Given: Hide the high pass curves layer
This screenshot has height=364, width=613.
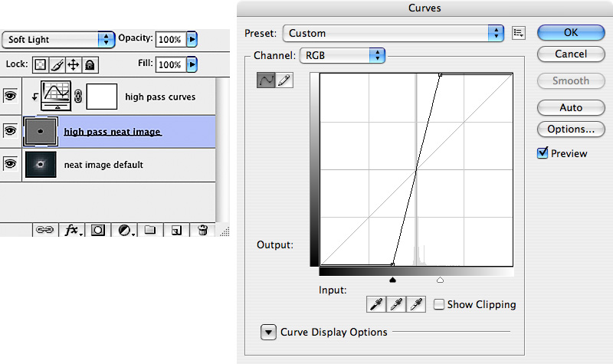Looking at the screenshot, I should click(x=10, y=96).
